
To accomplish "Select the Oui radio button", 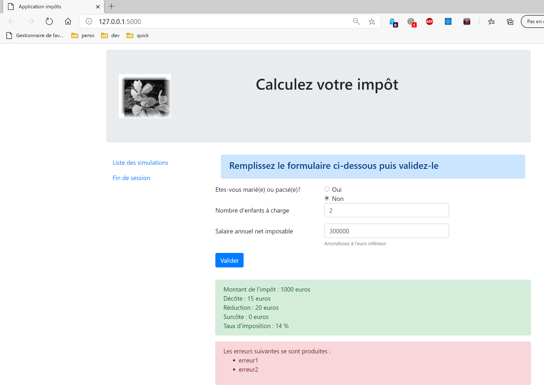I will [327, 189].
